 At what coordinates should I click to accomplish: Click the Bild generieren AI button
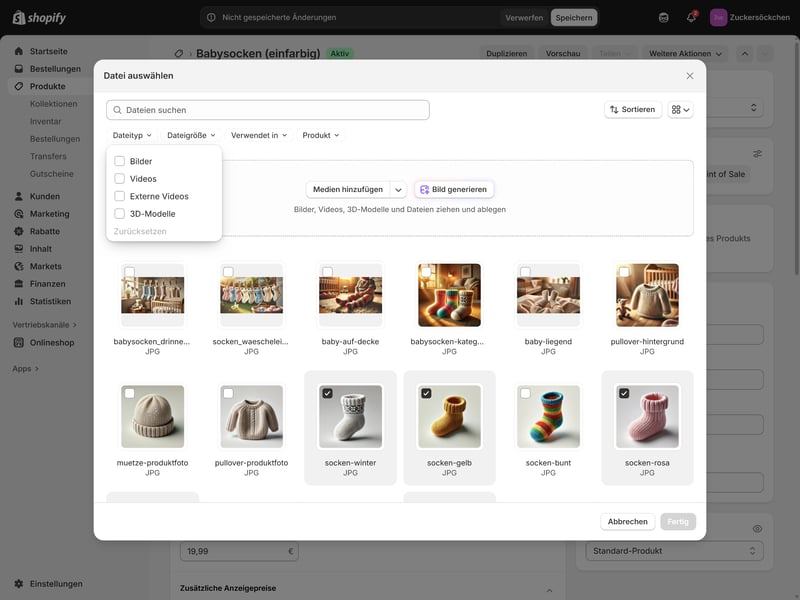coord(454,189)
